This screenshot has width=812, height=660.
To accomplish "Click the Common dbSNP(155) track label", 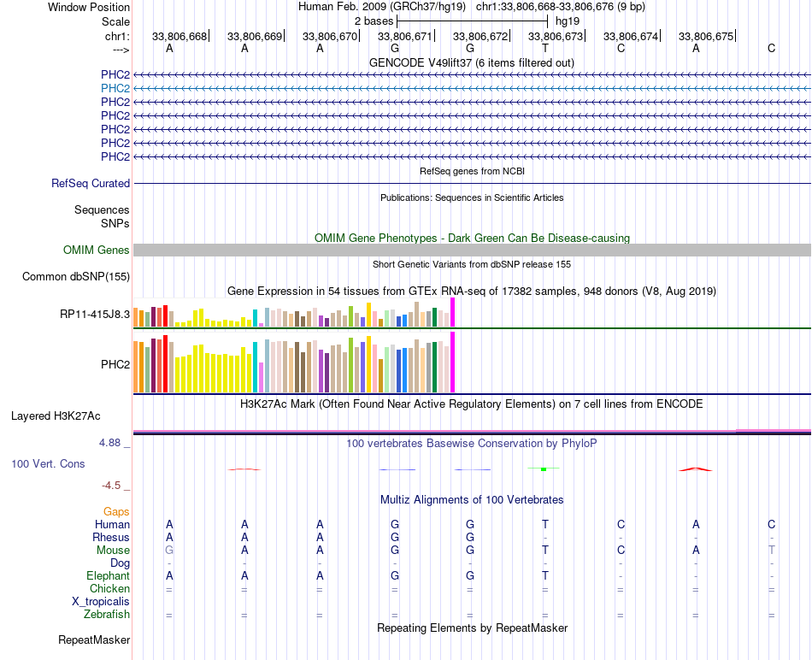I will (76, 277).
